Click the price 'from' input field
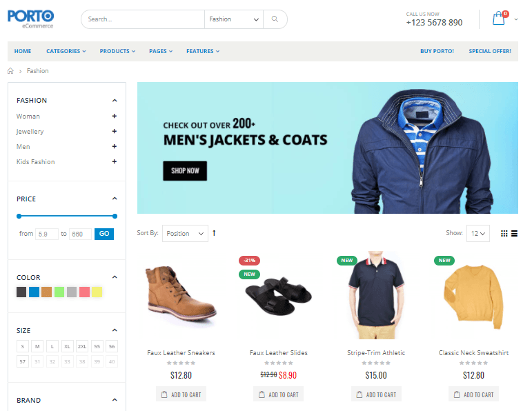 tap(47, 234)
